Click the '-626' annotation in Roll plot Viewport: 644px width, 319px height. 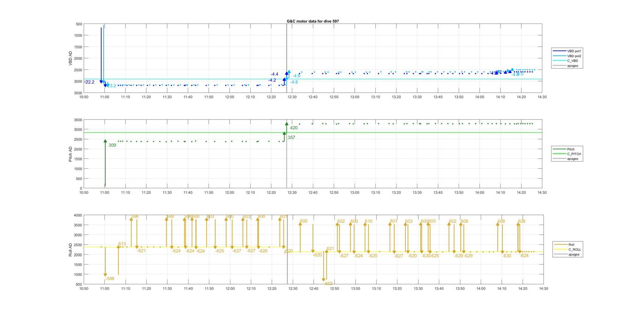[263, 251]
